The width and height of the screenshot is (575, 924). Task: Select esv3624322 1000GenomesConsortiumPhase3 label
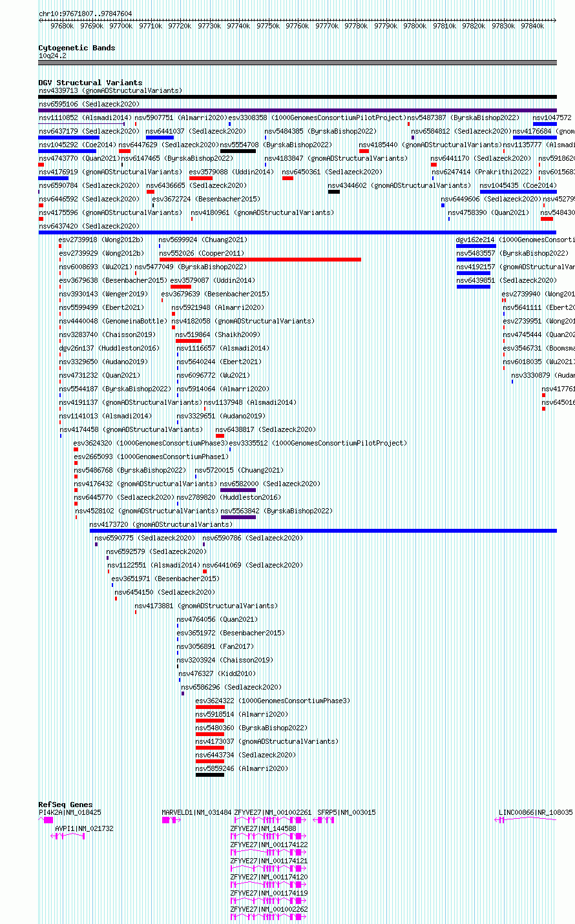[x=273, y=701]
